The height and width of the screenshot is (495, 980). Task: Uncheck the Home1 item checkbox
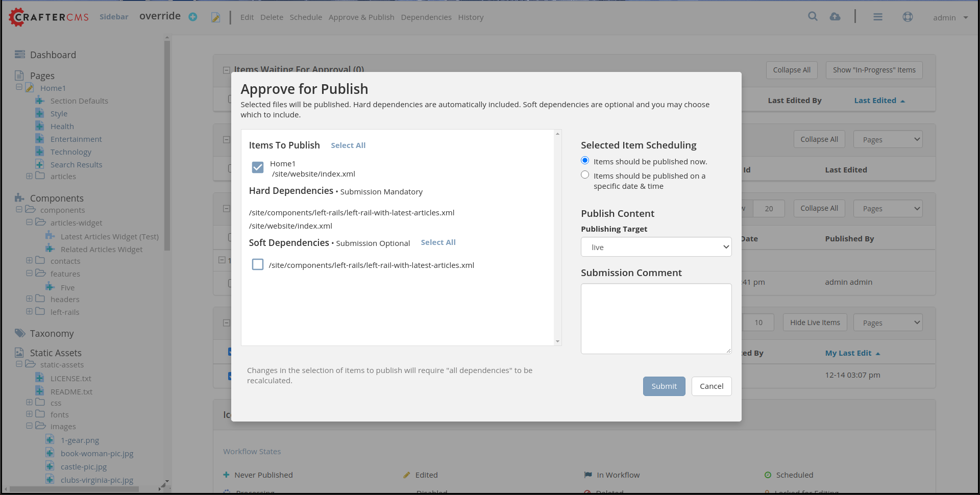click(258, 167)
